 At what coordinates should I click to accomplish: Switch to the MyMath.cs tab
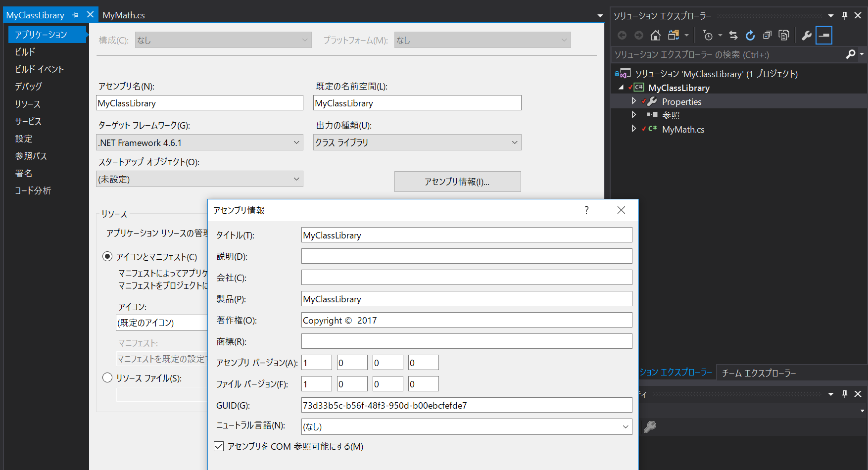click(124, 15)
